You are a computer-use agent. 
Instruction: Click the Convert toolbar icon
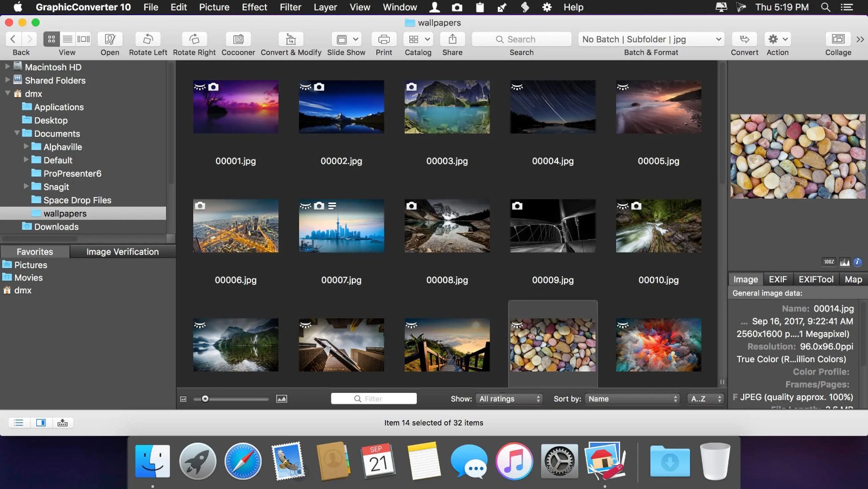744,39
